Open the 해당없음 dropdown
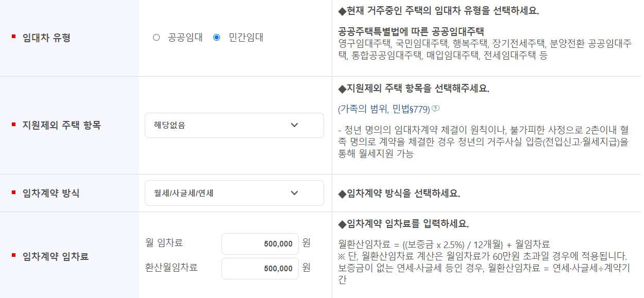The image size is (644, 298). pyautogui.click(x=234, y=125)
